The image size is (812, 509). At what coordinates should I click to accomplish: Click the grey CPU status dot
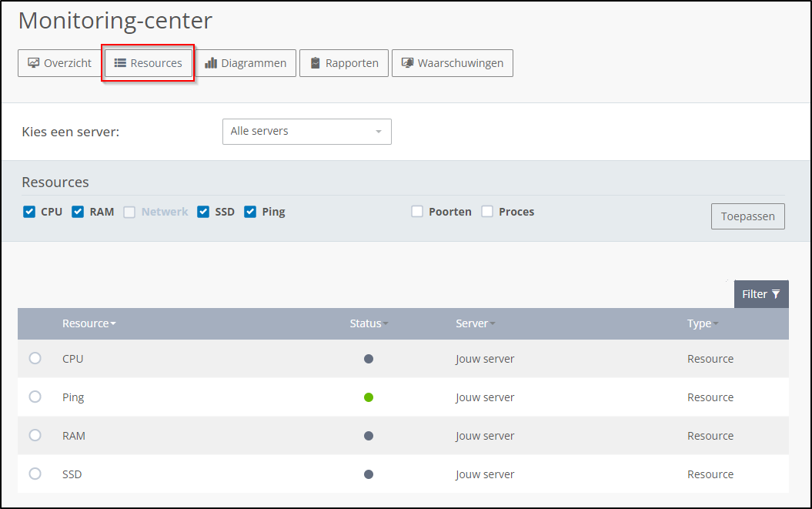click(x=369, y=359)
